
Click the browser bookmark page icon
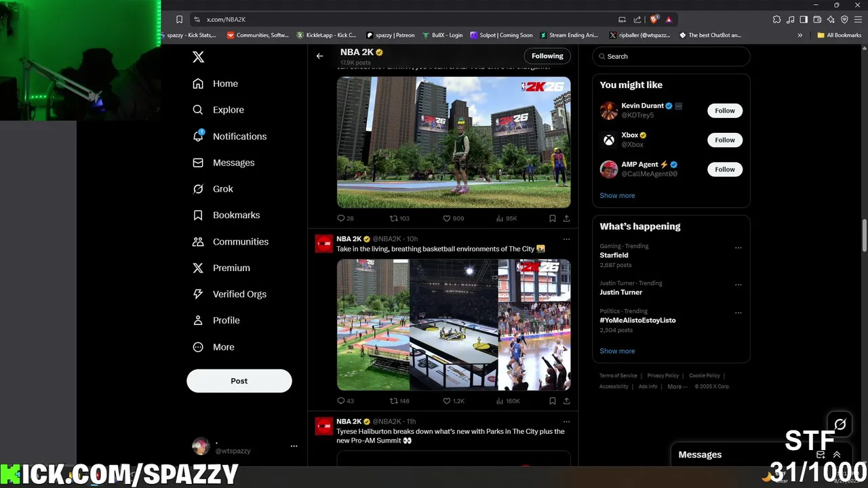click(x=179, y=19)
